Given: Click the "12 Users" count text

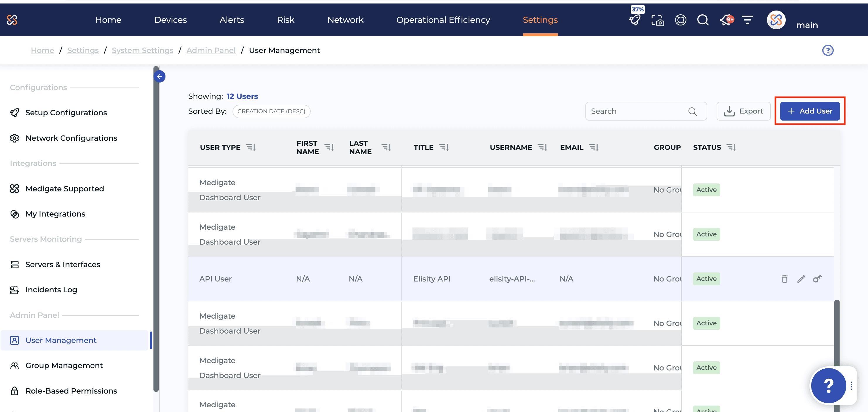Looking at the screenshot, I should (x=242, y=96).
